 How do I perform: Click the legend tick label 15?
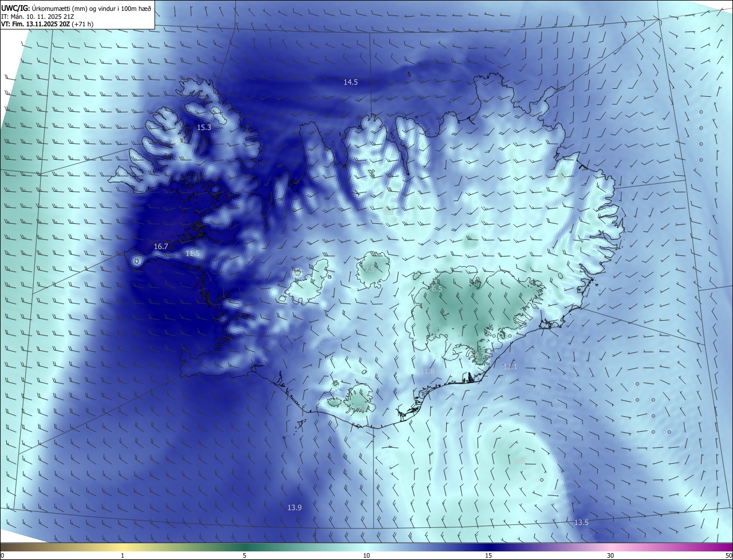(x=488, y=555)
